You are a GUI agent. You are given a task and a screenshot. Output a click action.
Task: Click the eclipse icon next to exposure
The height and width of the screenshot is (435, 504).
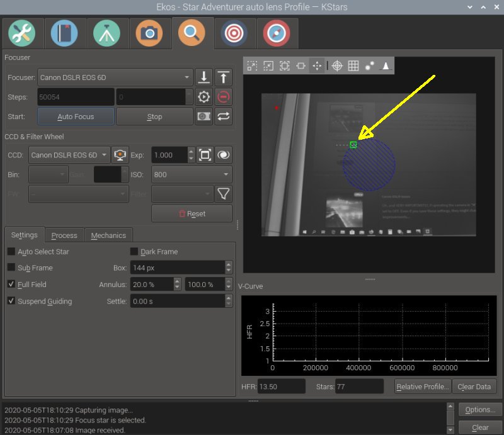coord(224,155)
